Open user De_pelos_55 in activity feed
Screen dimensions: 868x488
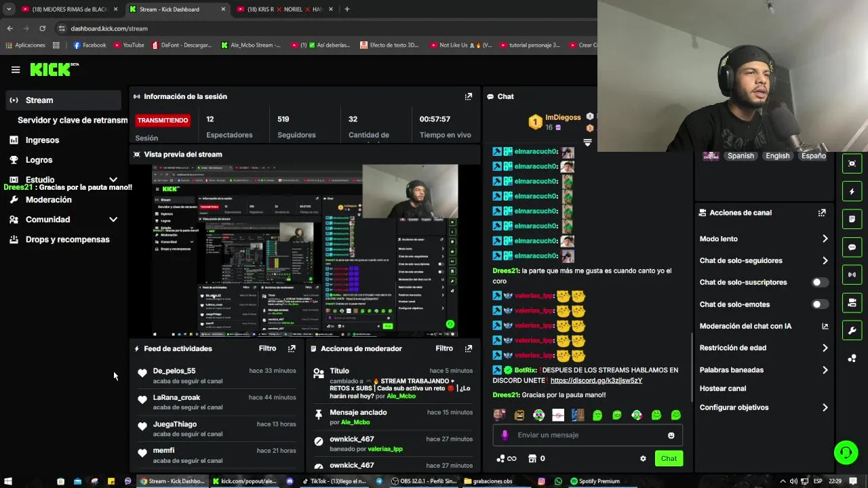[x=174, y=371]
